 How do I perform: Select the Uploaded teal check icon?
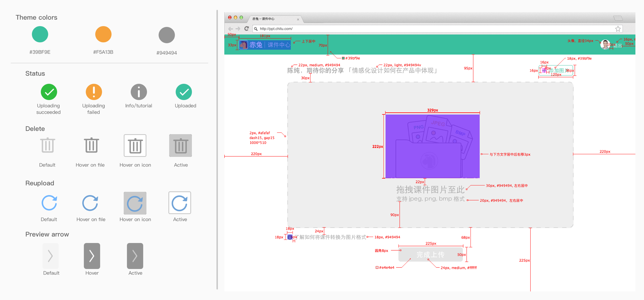click(x=184, y=92)
